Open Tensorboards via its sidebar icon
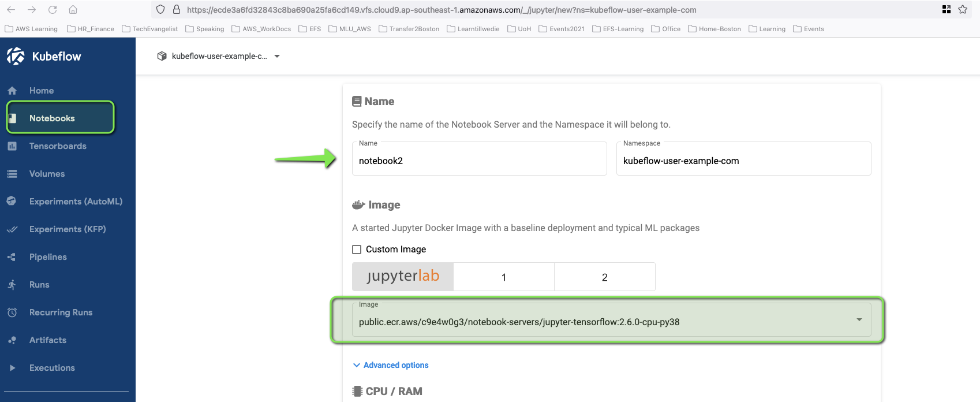980x402 pixels. 12,146
